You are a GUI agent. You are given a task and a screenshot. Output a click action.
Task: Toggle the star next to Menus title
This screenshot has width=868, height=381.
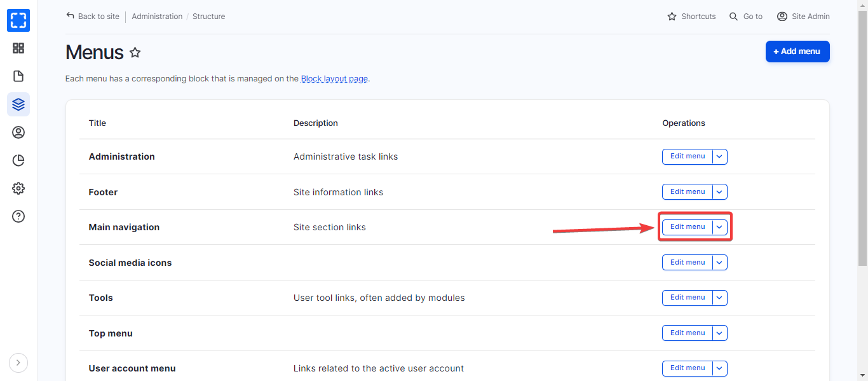[x=135, y=53]
